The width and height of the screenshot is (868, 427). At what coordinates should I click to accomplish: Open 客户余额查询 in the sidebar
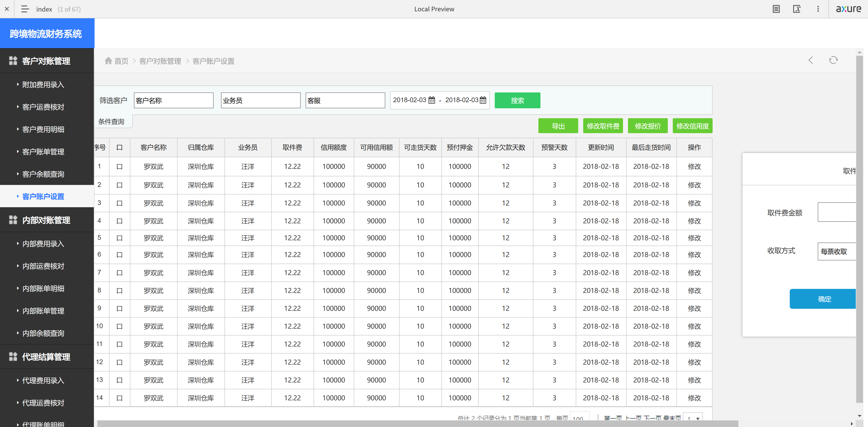(43, 174)
